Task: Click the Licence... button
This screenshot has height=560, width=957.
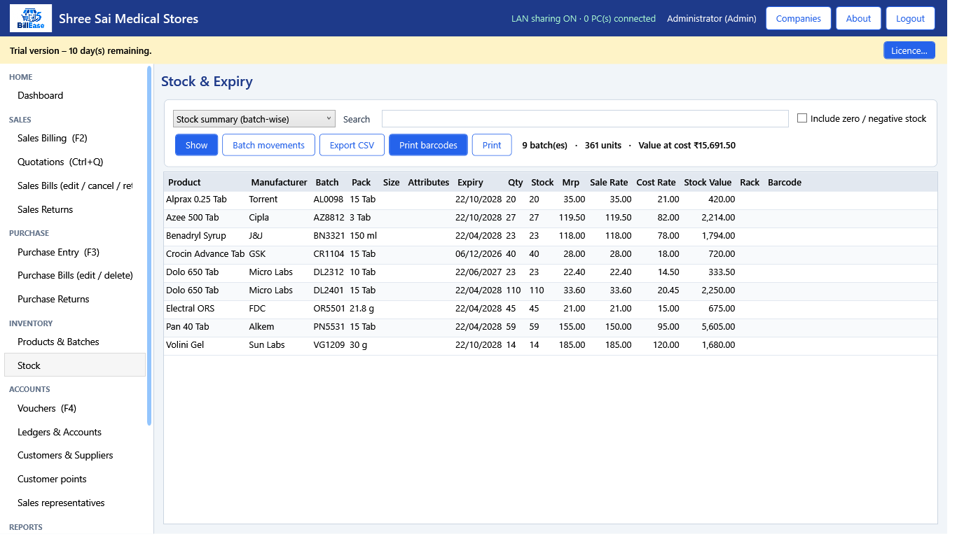Action: click(909, 50)
